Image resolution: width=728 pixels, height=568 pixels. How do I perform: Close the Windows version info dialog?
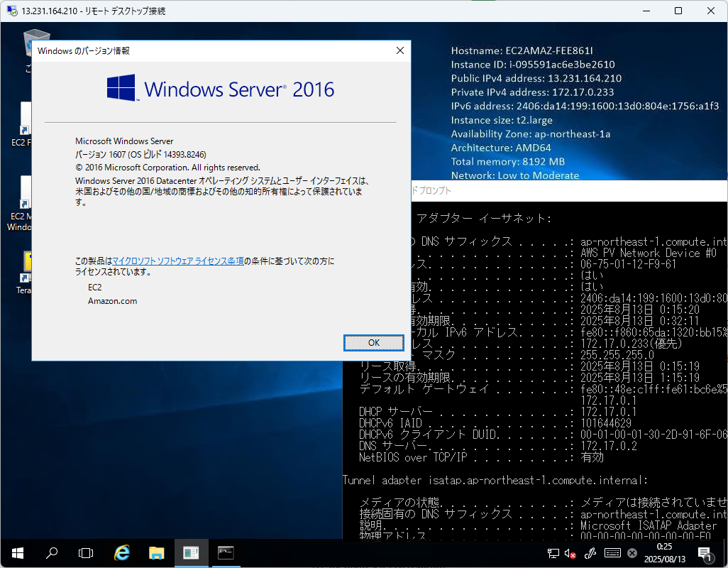tap(400, 50)
